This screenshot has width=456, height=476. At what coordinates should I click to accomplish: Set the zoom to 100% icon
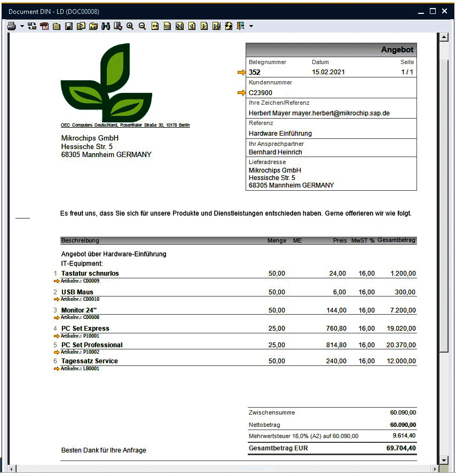click(x=167, y=26)
